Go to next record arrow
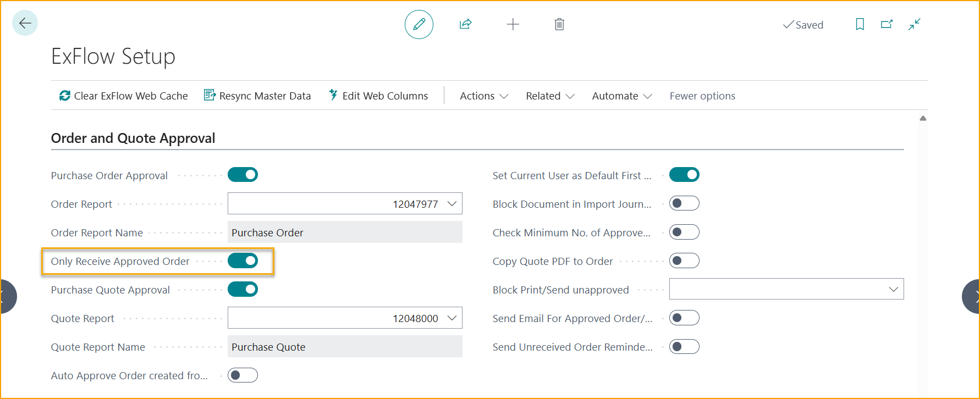The width and height of the screenshot is (980, 399). pos(971,297)
